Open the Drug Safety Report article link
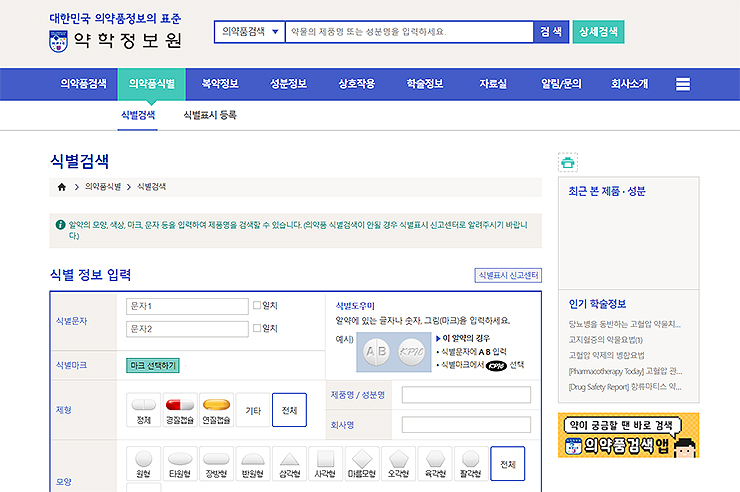This screenshot has width=740, height=492. click(625, 387)
